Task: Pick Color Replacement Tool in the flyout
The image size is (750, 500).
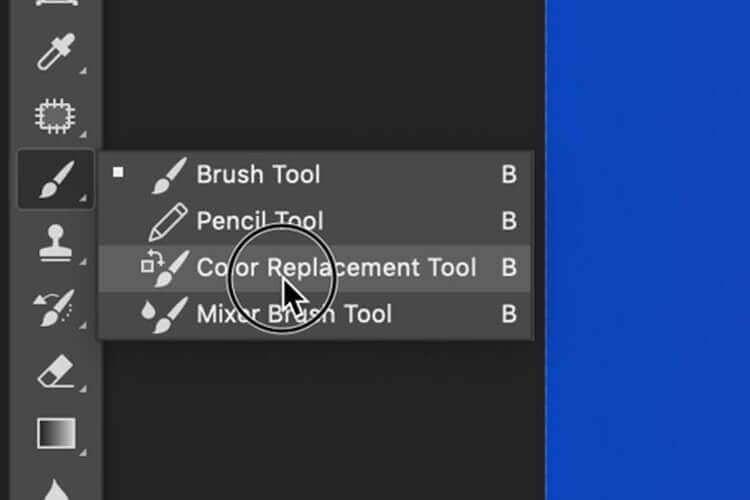Action: [x=336, y=268]
